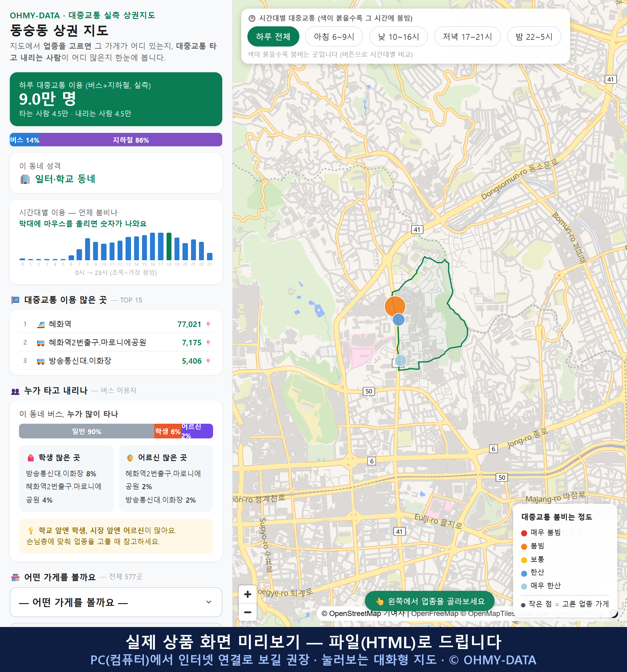Click the 23시 bar in hourly chart

[x=210, y=256]
